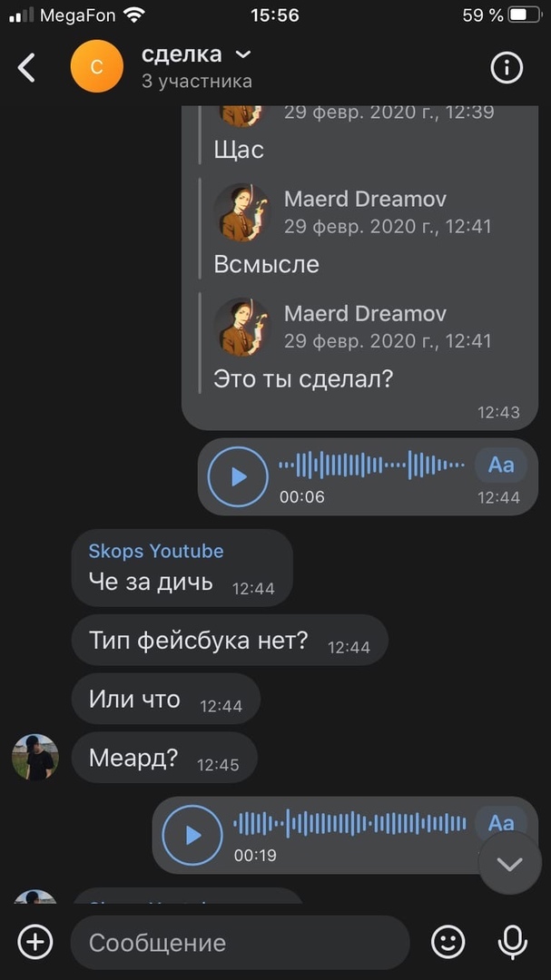Seek within the 00:19 voice waveform
The image size is (551, 980).
[349, 823]
